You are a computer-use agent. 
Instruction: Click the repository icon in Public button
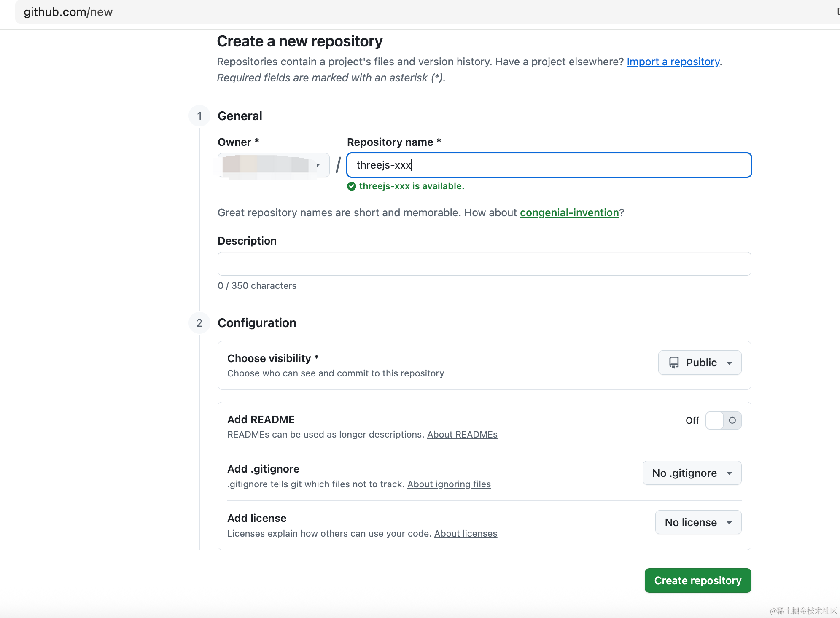click(x=674, y=363)
